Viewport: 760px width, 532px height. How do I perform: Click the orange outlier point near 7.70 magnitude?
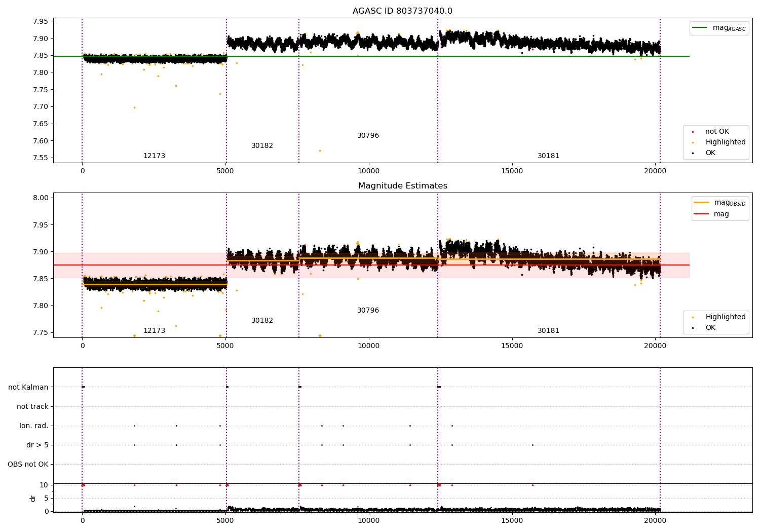click(134, 107)
